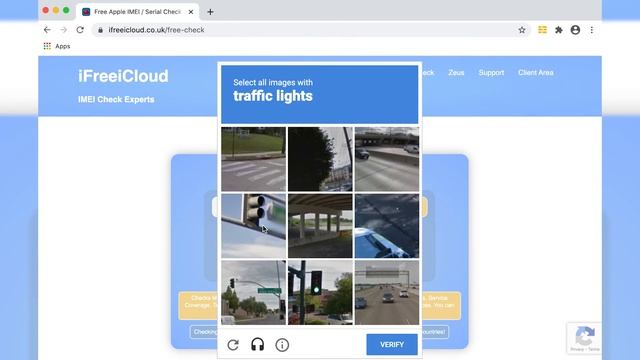
Task: Click the Apps bookmark label
Action: point(62,46)
